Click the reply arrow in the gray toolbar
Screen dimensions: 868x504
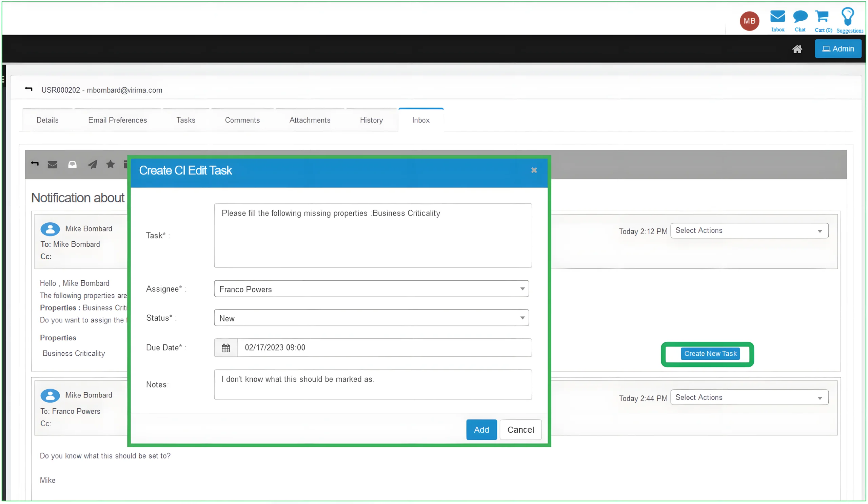pos(35,165)
